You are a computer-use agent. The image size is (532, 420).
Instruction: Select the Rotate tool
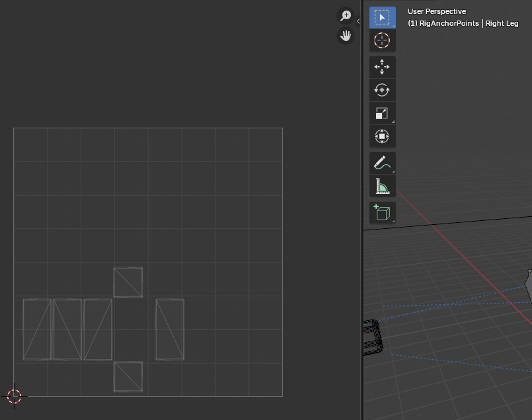pyautogui.click(x=382, y=89)
